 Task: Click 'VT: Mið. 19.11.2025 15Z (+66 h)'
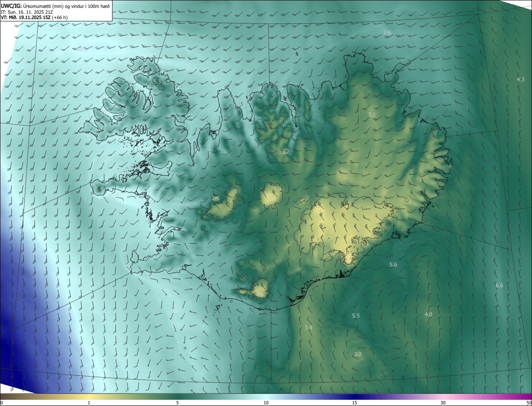point(34,17)
